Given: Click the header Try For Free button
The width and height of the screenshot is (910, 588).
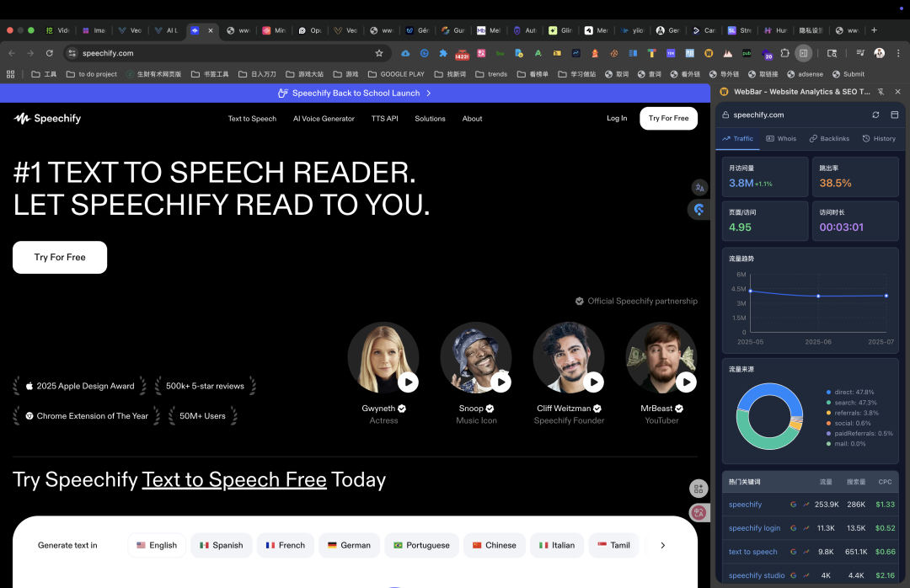Looking at the screenshot, I should 668,119.
